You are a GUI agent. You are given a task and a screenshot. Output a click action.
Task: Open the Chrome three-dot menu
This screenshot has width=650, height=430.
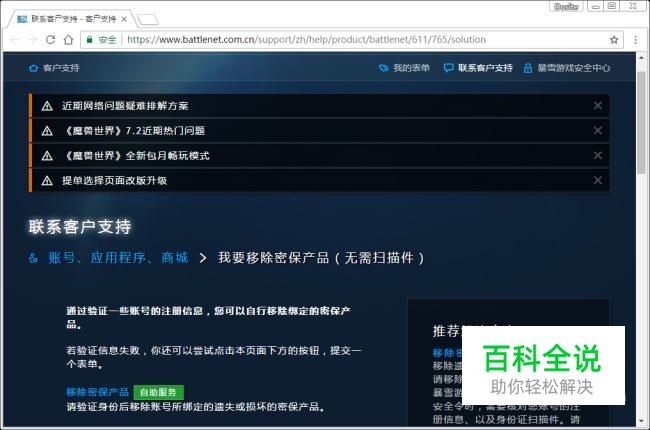635,40
